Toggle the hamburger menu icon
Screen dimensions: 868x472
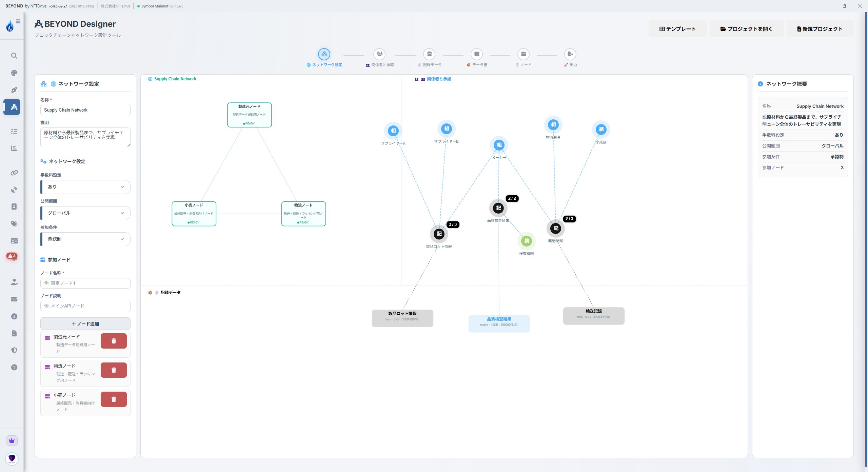(18, 21)
